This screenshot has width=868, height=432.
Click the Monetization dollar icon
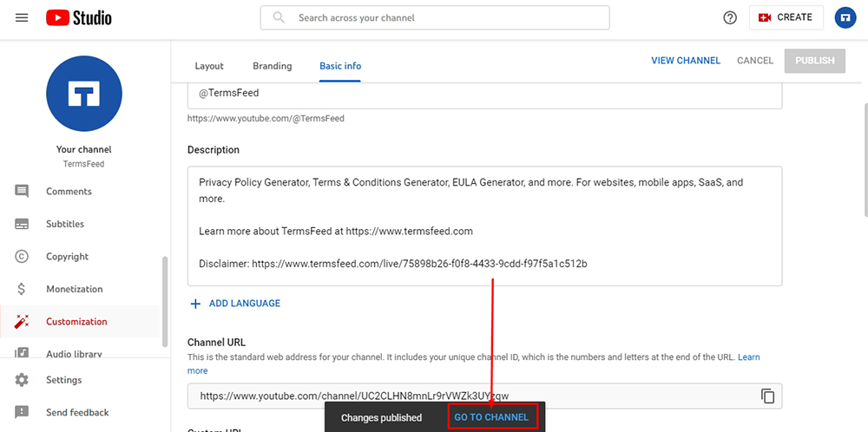click(x=22, y=289)
